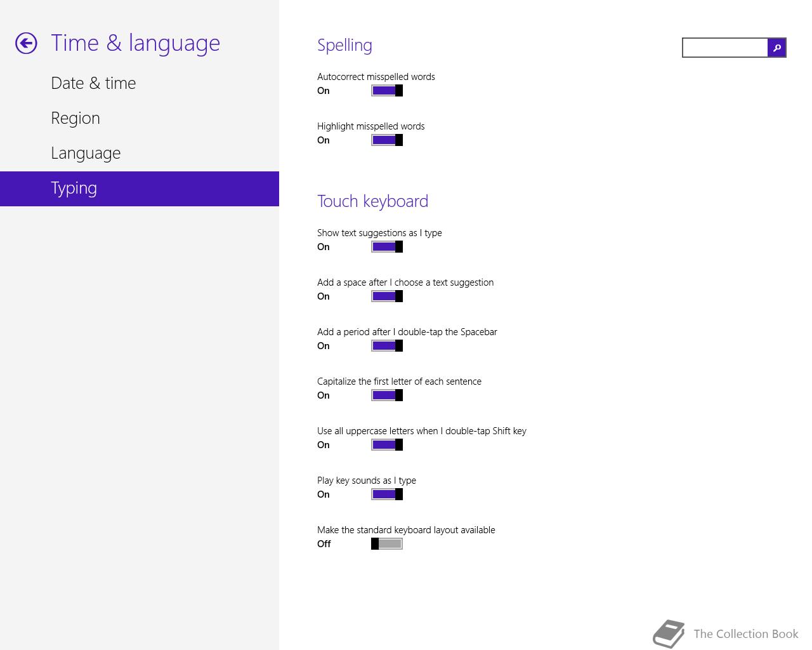Image resolution: width=812 pixels, height=650 pixels.
Task: Click the search magnifier button
Action: pyautogui.click(x=776, y=48)
